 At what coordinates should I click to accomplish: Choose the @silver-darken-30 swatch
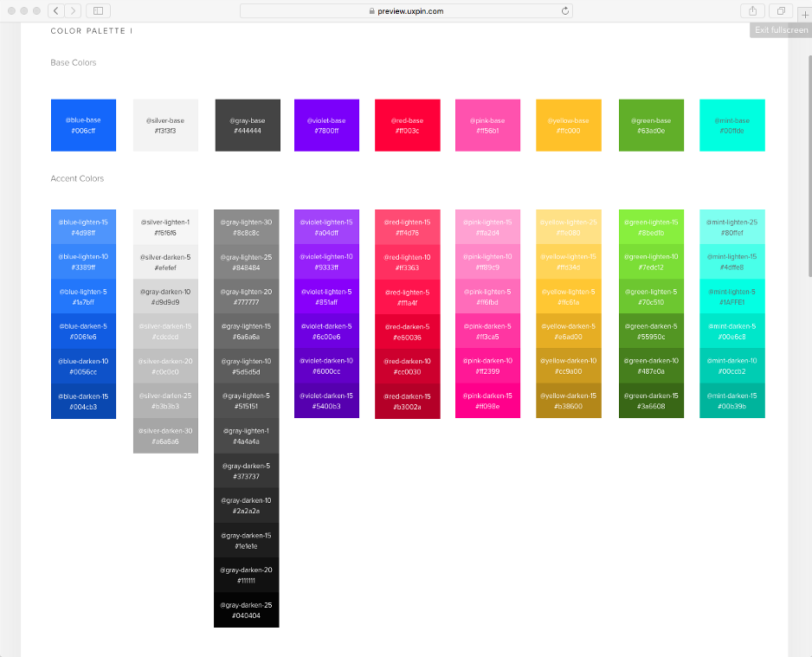point(165,435)
